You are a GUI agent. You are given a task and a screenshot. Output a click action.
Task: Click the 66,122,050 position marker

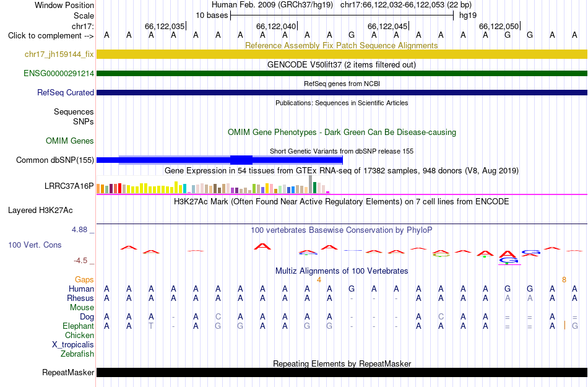[x=499, y=26]
